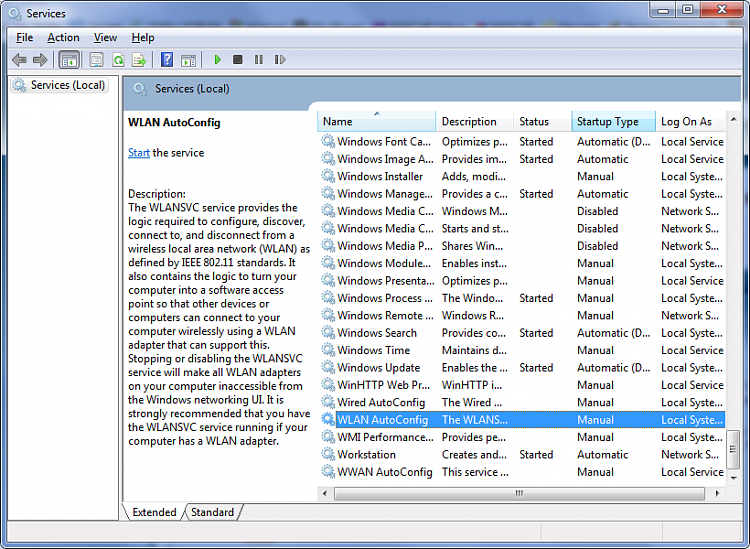Click the Start the service link
This screenshot has height=549, width=750.
point(139,153)
